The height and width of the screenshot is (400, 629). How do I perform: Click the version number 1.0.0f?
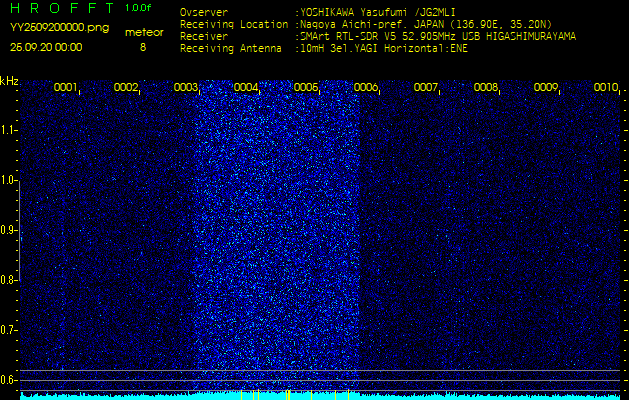pyautogui.click(x=138, y=8)
